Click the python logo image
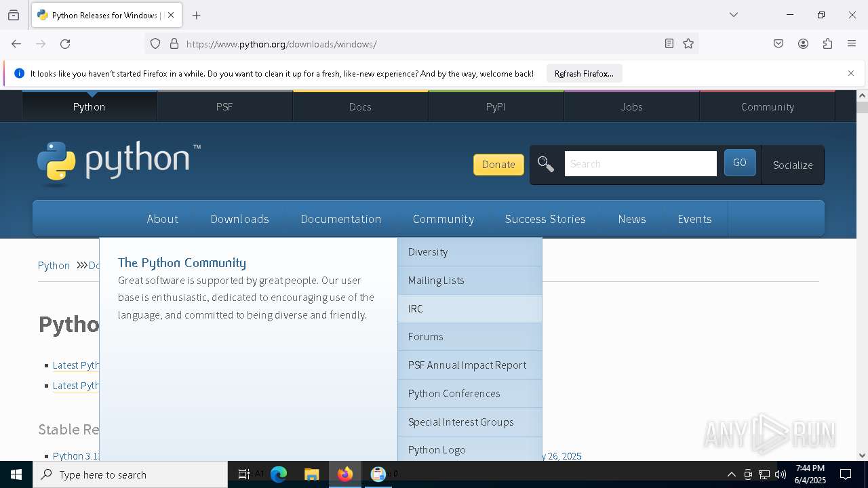868x488 pixels. pyautogui.click(x=119, y=163)
